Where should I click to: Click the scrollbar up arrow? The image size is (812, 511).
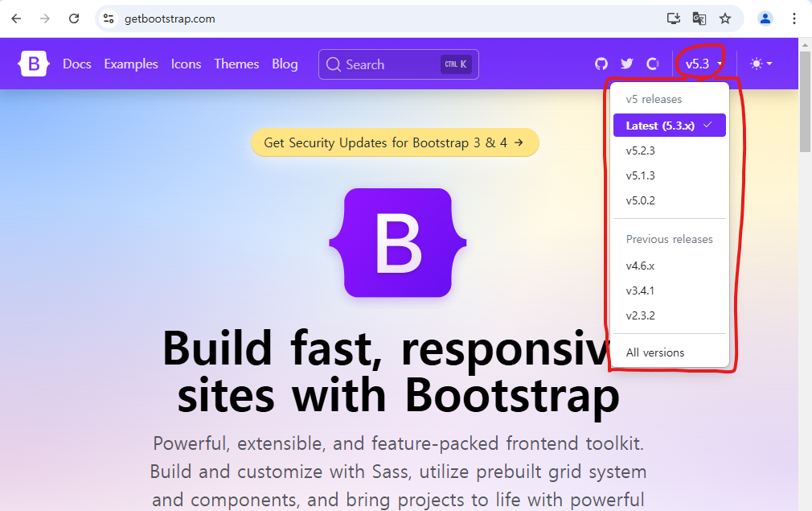pyautogui.click(x=806, y=45)
